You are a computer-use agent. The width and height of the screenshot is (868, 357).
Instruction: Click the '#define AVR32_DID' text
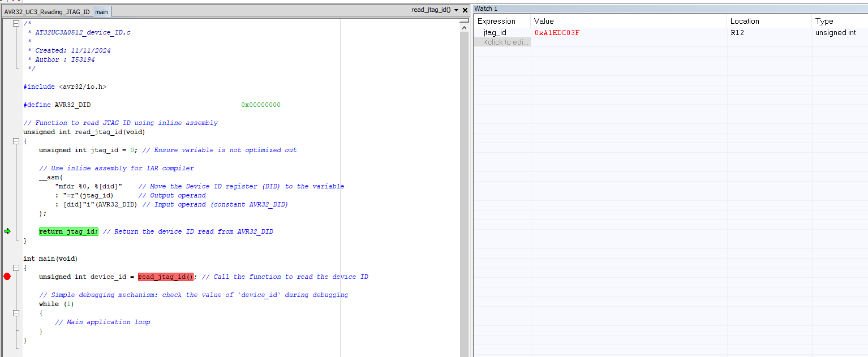coord(57,105)
